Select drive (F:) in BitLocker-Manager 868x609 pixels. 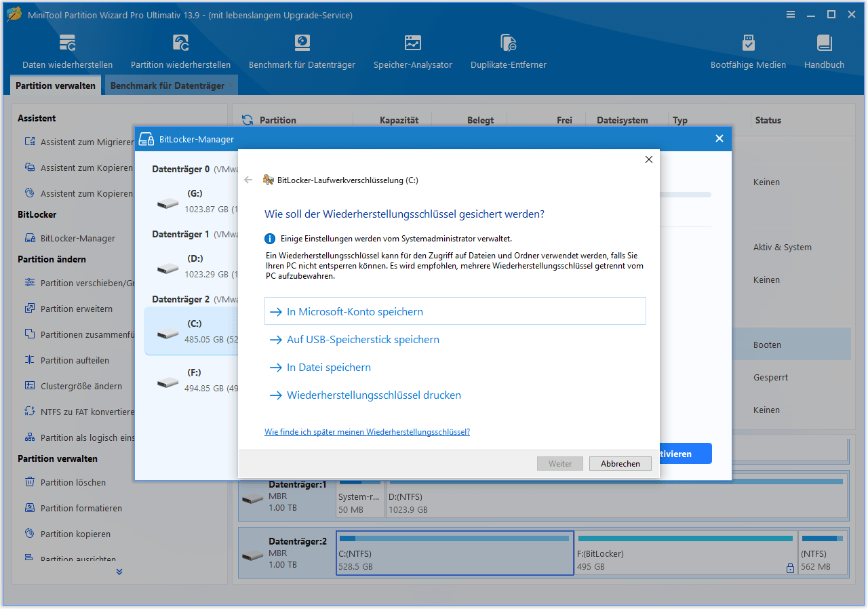coord(191,380)
